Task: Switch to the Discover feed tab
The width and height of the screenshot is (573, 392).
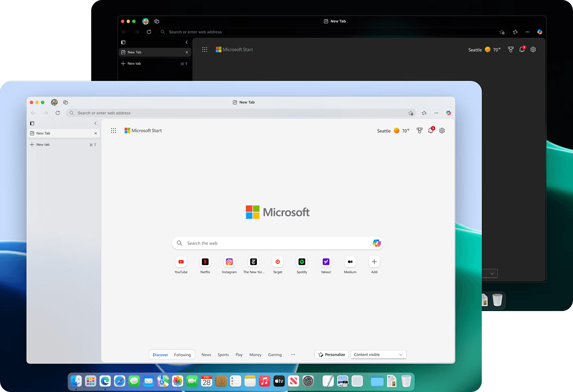Action: pos(160,355)
